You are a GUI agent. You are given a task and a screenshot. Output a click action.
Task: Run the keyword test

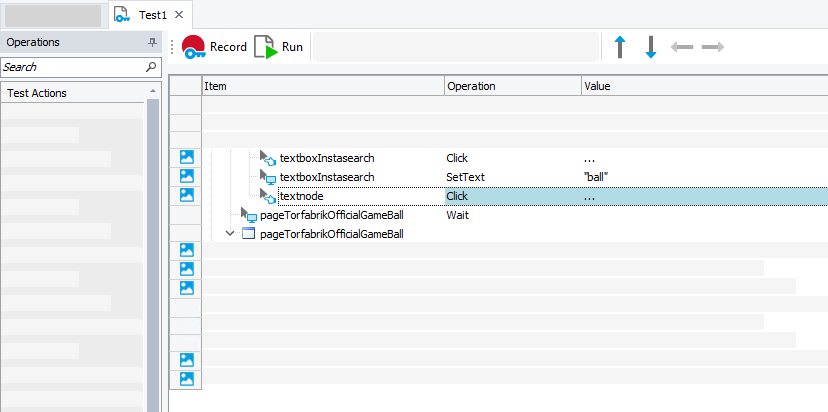pos(279,47)
